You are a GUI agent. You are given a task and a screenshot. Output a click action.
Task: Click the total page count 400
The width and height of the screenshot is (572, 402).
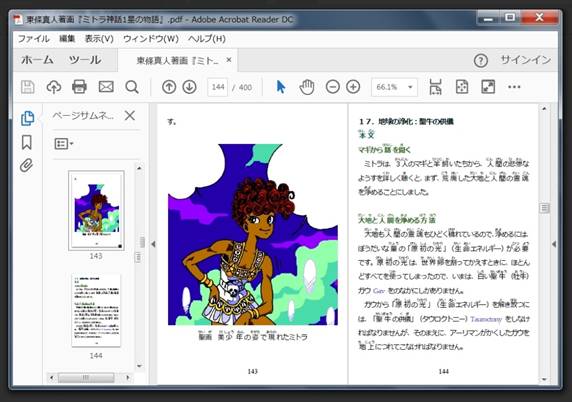245,87
